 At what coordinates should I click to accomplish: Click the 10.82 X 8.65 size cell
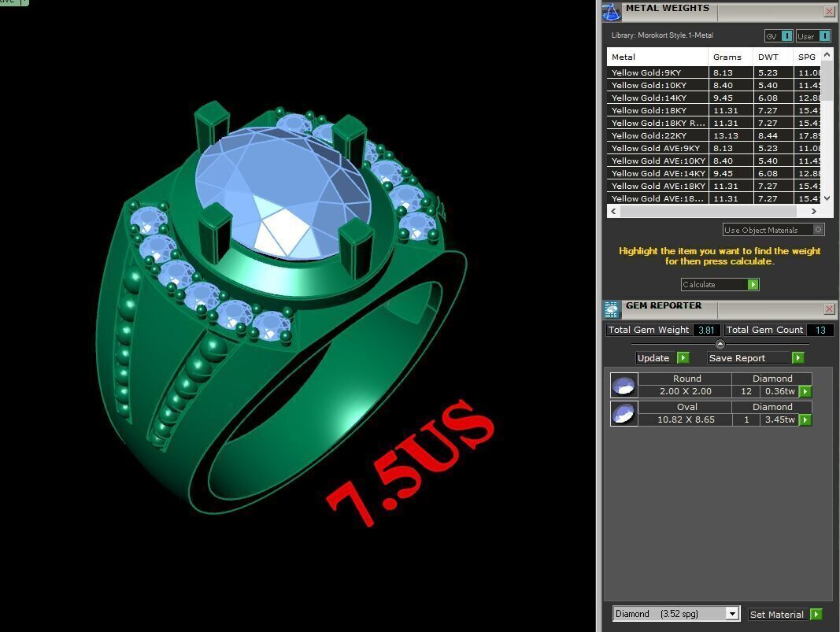click(685, 420)
